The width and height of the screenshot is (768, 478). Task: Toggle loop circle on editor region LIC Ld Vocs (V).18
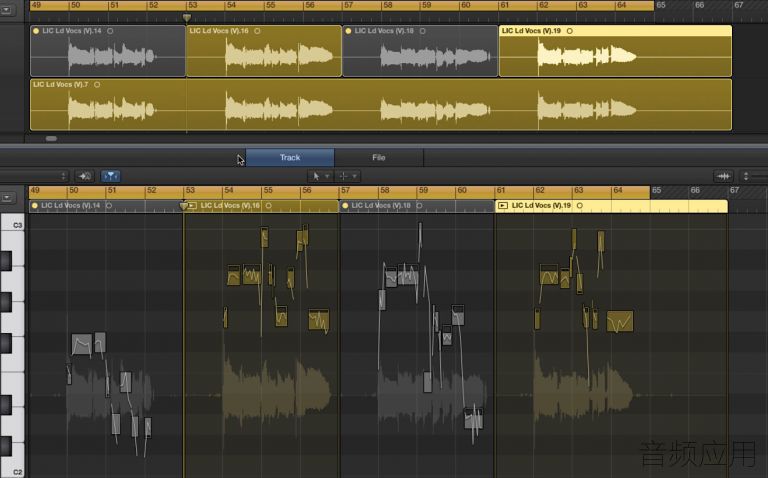[419, 206]
